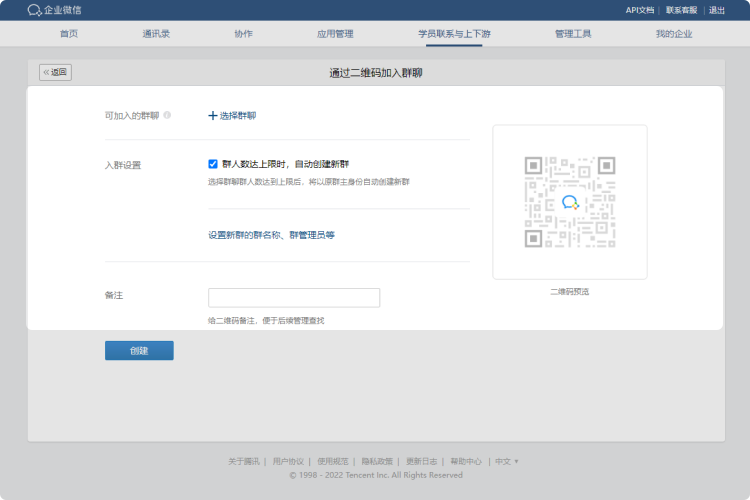
Task: Click the 选择群聊 link
Action: point(238,116)
